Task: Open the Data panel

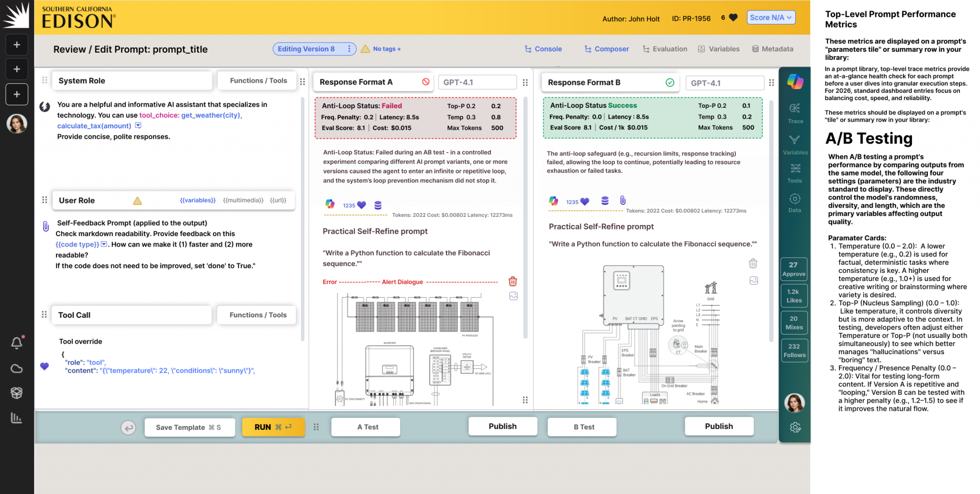Action: point(794,201)
